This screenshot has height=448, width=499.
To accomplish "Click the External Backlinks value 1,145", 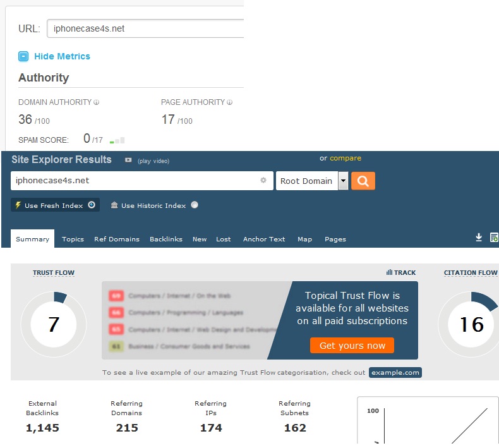I will click(42, 428).
